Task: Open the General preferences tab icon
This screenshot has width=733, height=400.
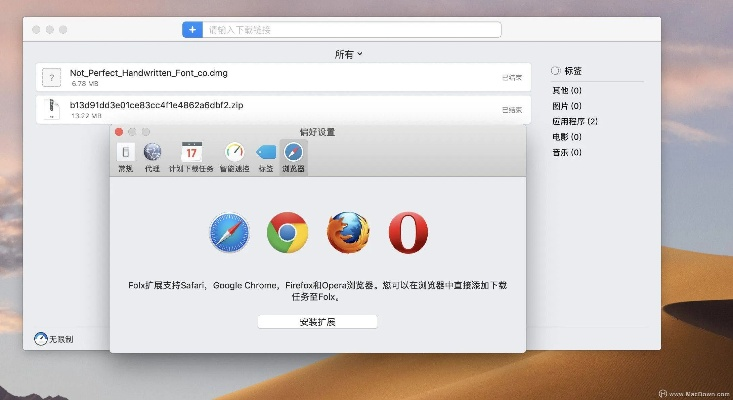Action: [125, 152]
